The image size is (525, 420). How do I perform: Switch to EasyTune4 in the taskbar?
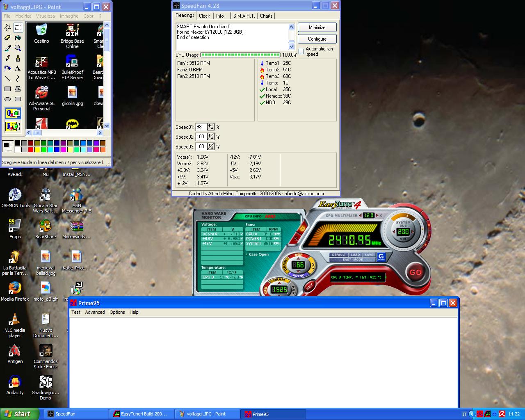142,414
